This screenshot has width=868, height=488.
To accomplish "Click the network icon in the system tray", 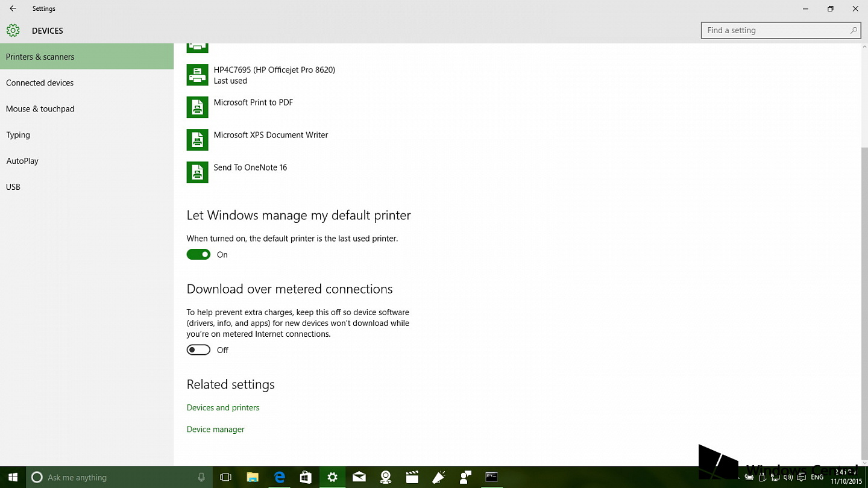I will point(775,477).
